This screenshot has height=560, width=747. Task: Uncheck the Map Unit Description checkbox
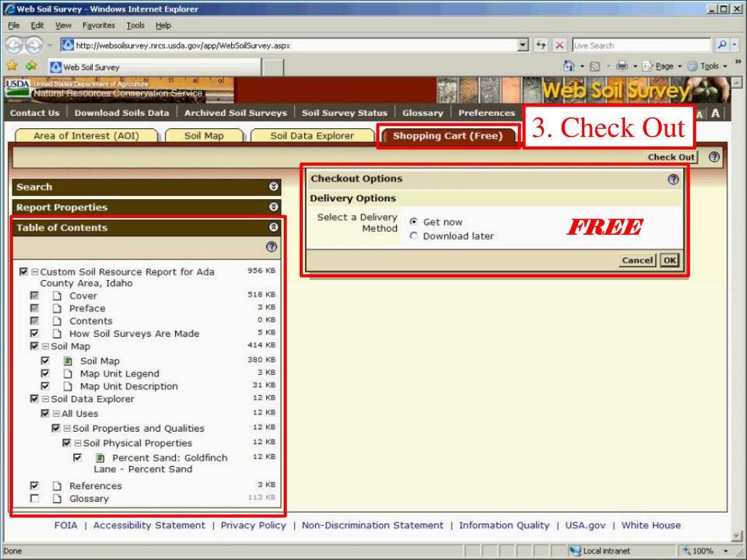45,386
